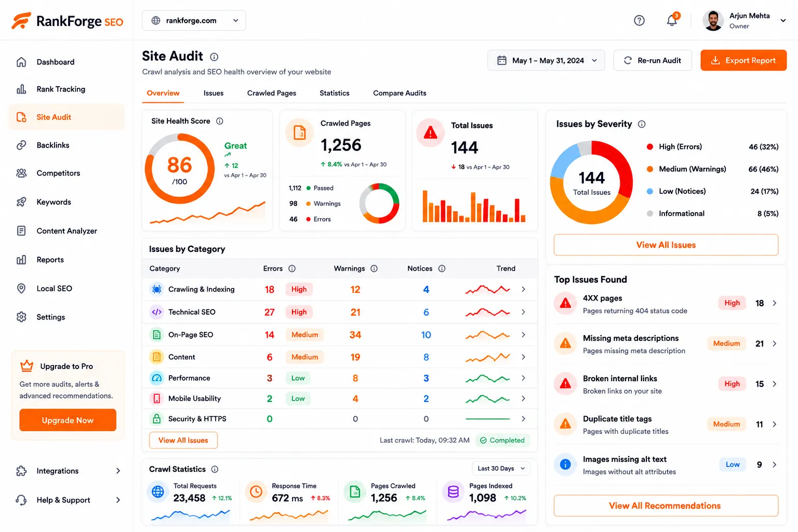The image size is (798, 532).
Task: Click the Warnings column info icon
Action: (374, 269)
